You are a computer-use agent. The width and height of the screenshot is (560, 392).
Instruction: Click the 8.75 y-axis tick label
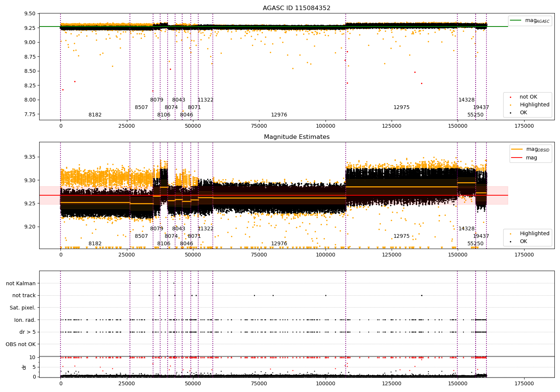[x=29, y=57]
